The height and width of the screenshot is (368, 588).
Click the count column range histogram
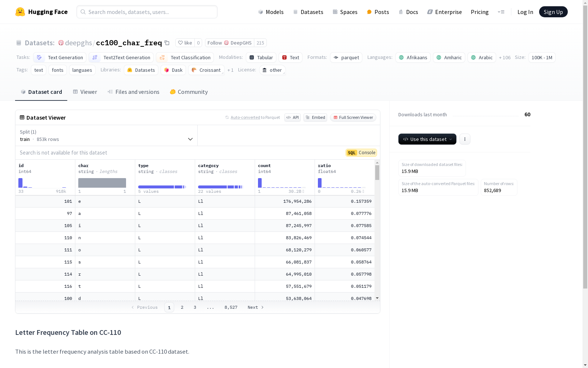(282, 183)
